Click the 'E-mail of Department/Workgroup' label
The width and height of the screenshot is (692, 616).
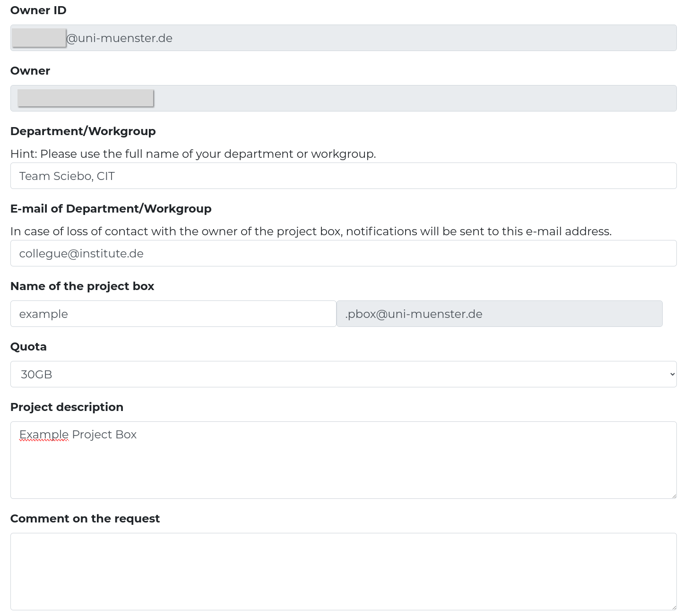(x=111, y=209)
